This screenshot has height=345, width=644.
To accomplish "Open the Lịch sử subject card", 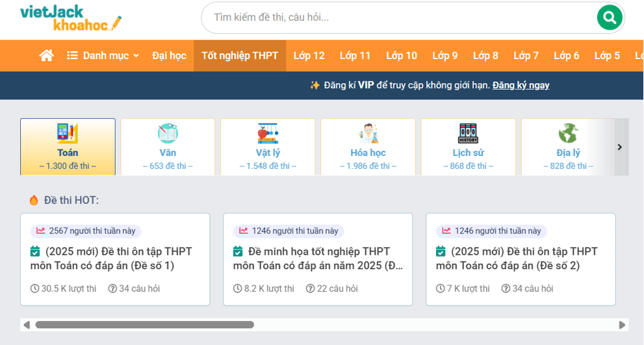I will [468, 147].
